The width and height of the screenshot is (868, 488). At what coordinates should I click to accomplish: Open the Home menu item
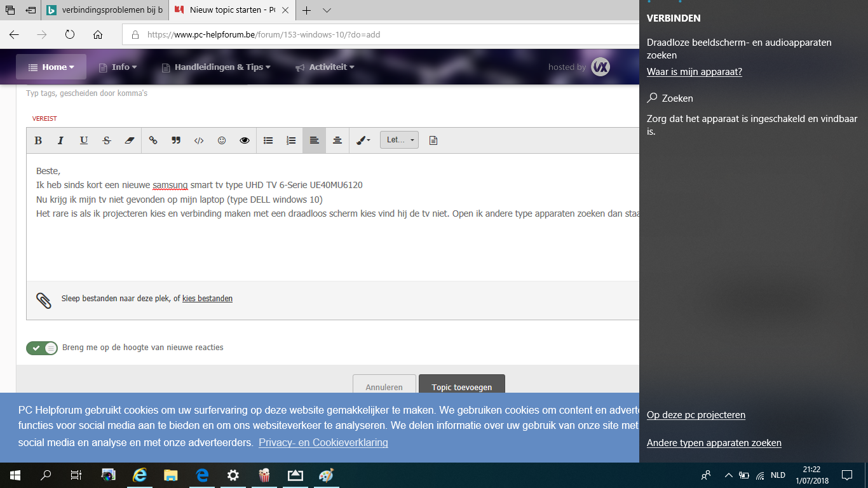(x=51, y=67)
